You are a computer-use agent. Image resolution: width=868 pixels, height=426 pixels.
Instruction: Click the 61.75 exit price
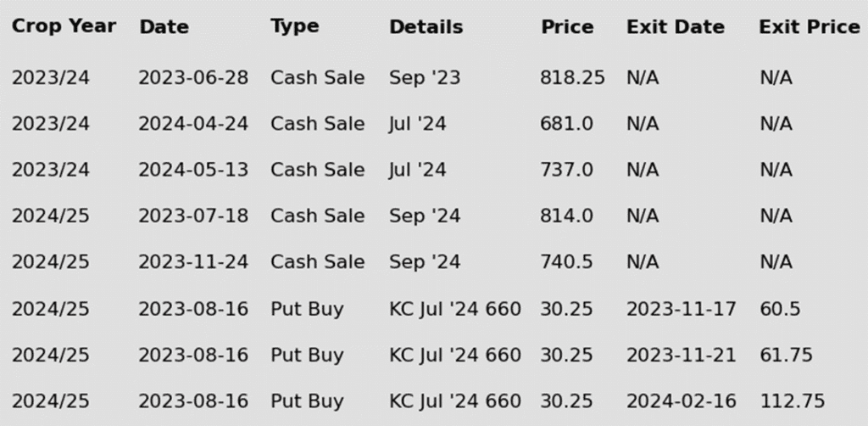point(786,355)
